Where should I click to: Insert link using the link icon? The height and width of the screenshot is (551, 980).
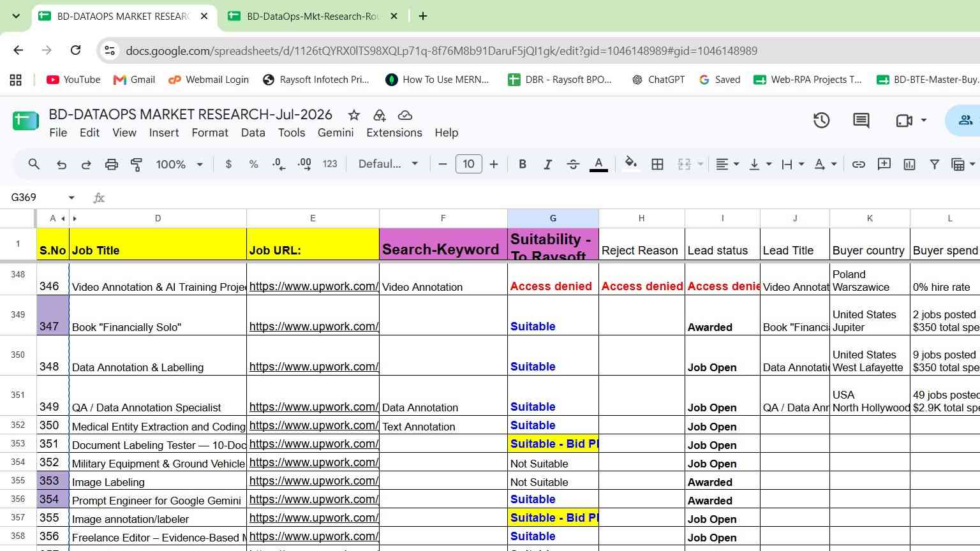pyautogui.click(x=859, y=165)
